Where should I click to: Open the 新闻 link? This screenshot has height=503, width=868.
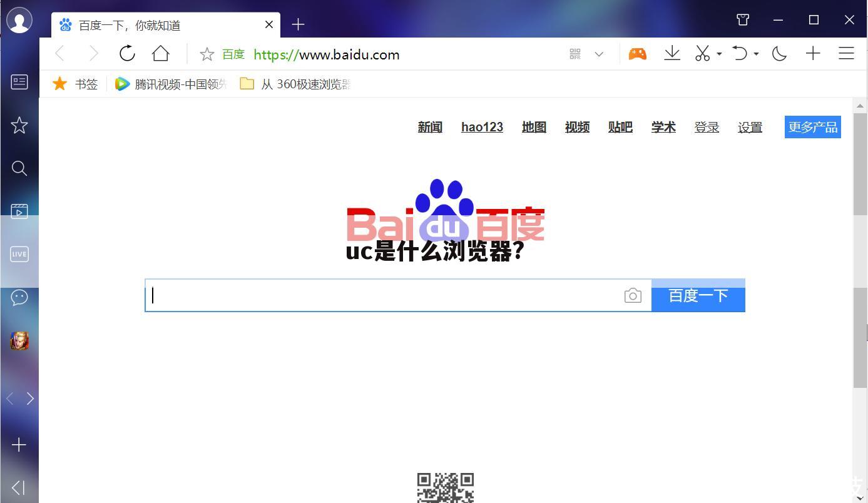tap(430, 127)
